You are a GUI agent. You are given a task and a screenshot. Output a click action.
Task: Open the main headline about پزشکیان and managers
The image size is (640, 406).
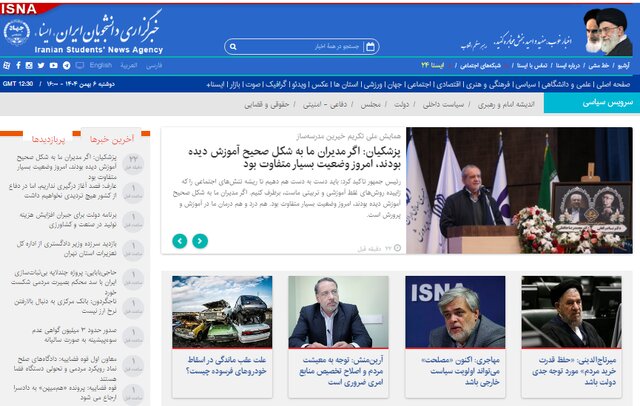[x=294, y=157]
